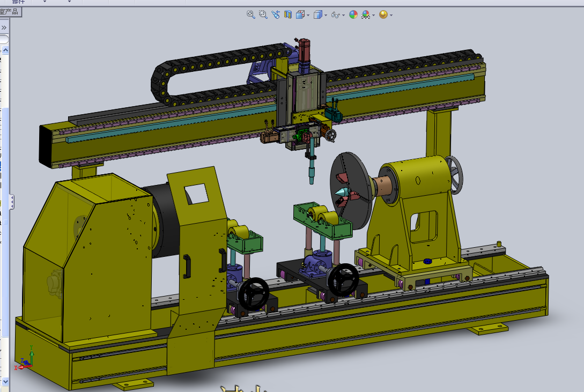Click the Apply Scene icon
Viewport: 584px width, 392px height.
[366, 15]
